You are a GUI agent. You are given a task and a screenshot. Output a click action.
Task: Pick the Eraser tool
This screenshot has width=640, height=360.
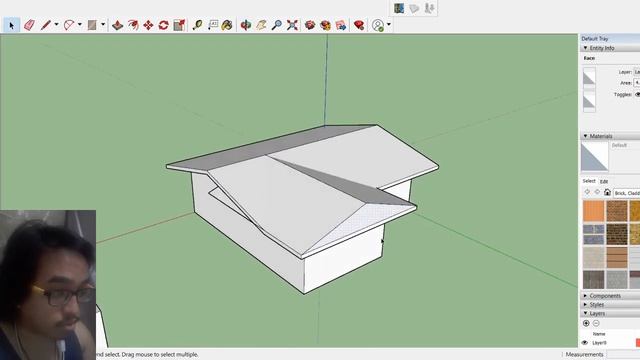(x=29, y=25)
